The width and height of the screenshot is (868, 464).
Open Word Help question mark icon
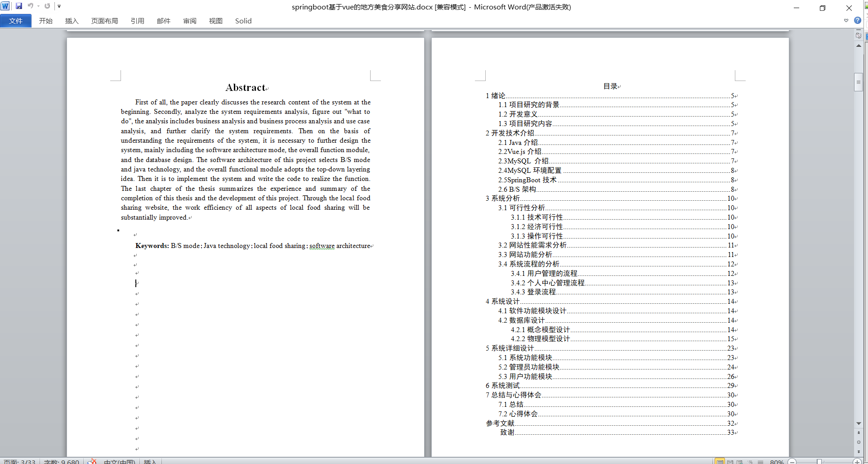(x=858, y=20)
